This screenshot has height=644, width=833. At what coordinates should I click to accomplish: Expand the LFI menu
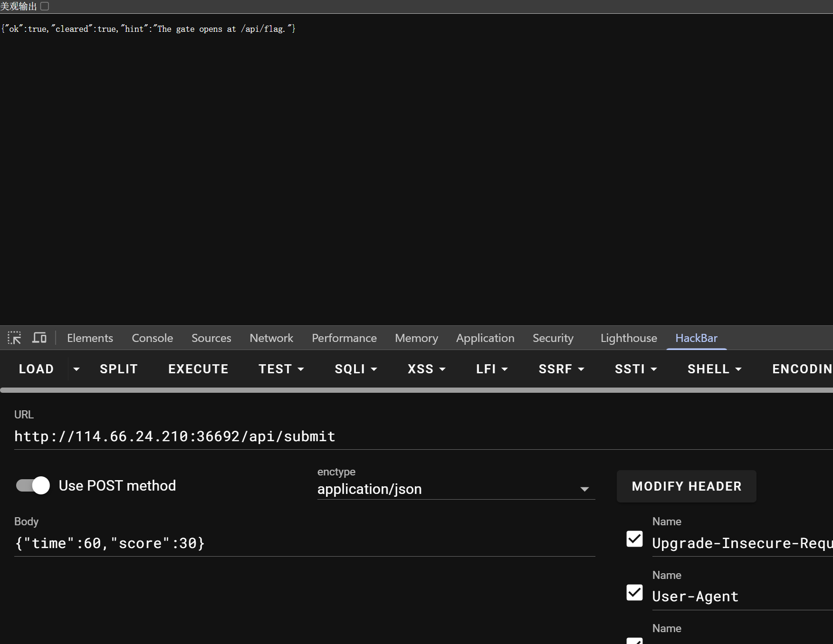pos(492,369)
